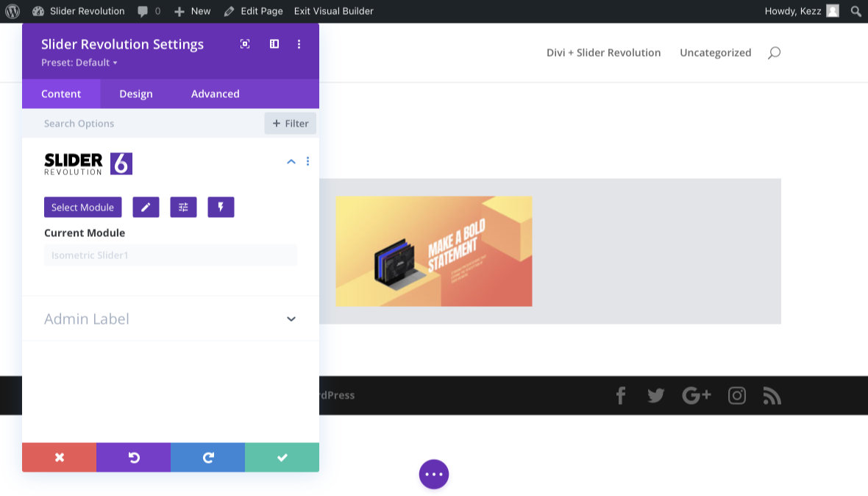Open the three-dot menu in the settings header
The image size is (868, 496).
click(299, 43)
